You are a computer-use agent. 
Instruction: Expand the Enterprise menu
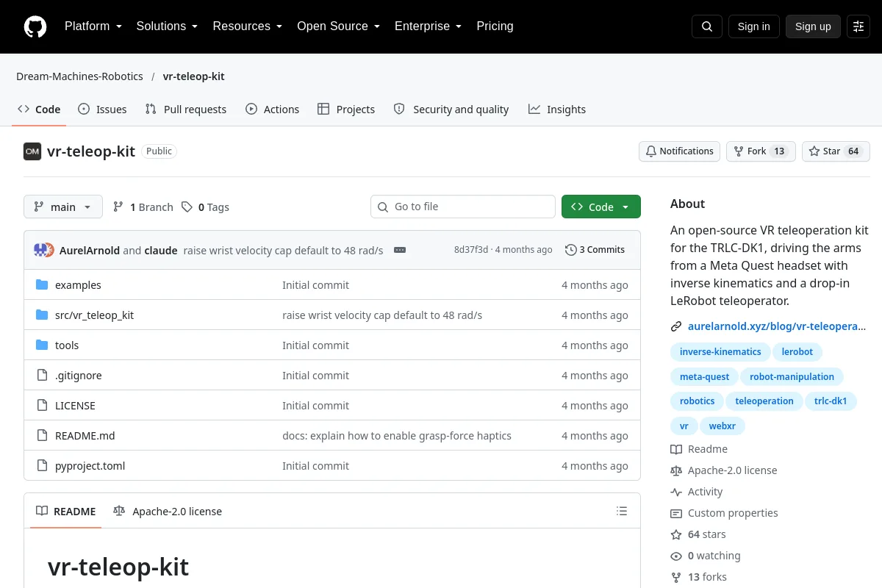tap(428, 26)
